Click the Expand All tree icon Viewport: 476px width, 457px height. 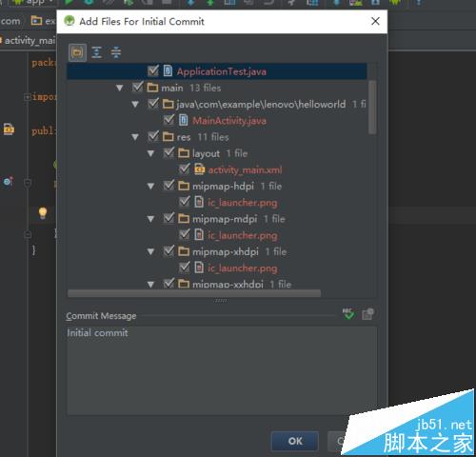96,52
